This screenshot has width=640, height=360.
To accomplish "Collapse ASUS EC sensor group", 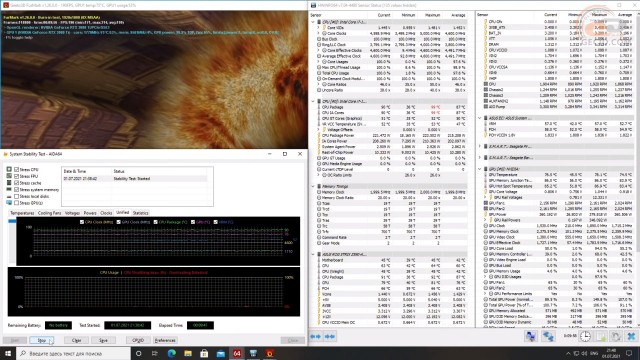I will click(480, 118).
